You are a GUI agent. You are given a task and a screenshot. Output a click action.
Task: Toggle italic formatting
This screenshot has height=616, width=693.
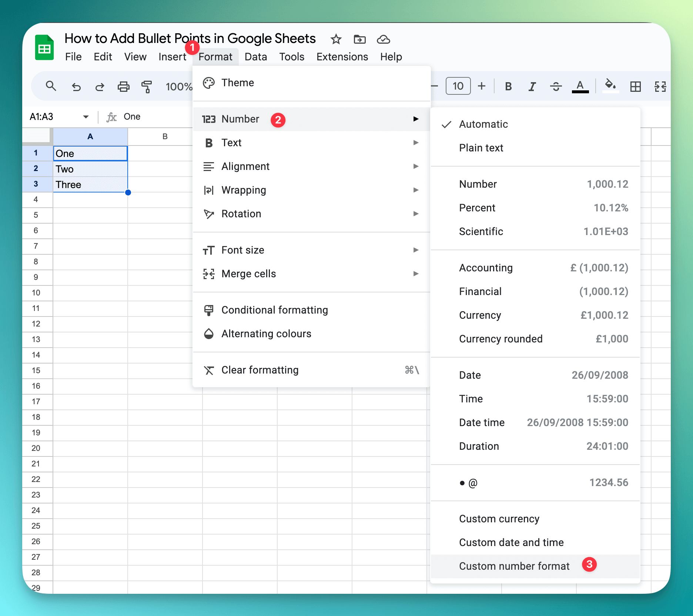coord(532,86)
